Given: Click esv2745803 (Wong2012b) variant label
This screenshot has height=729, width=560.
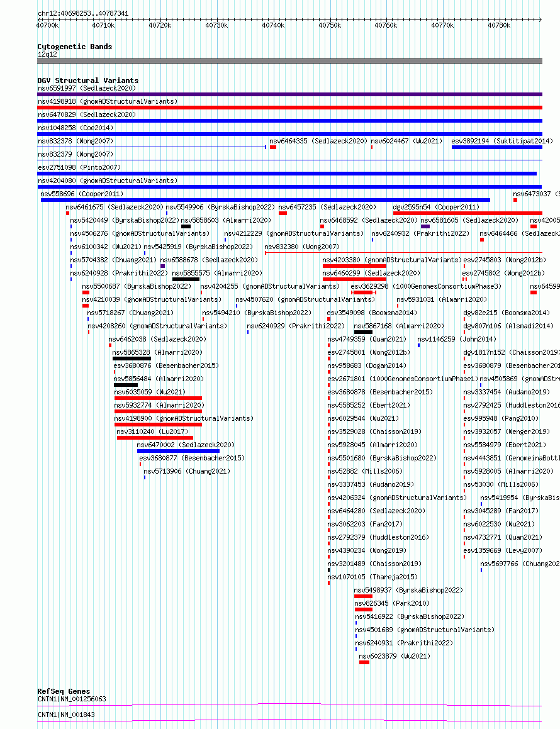Looking at the screenshot, I should pyautogui.click(x=505, y=260).
